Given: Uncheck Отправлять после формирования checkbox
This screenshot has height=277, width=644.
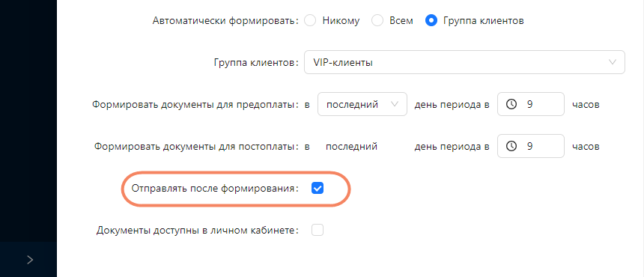Looking at the screenshot, I should (318, 189).
